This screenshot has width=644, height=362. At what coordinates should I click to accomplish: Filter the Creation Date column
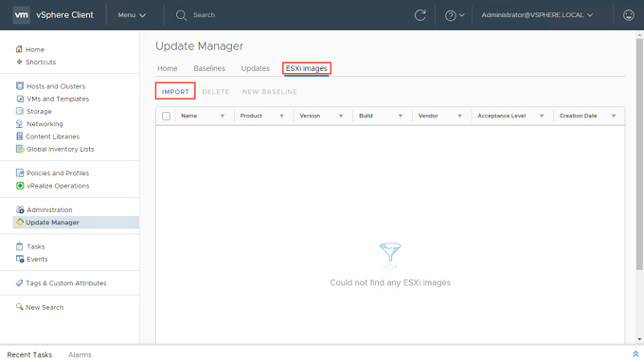[614, 117]
